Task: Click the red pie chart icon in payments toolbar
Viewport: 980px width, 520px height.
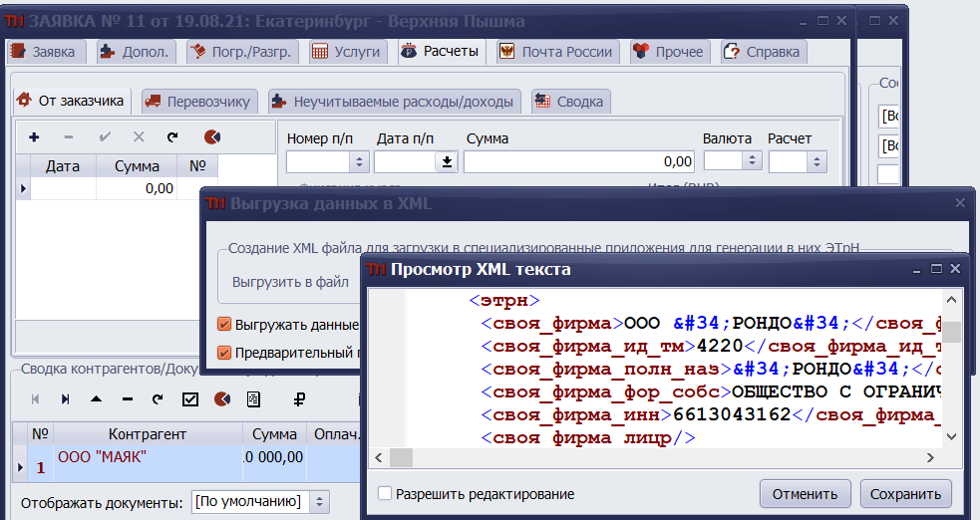Action: click(x=212, y=137)
